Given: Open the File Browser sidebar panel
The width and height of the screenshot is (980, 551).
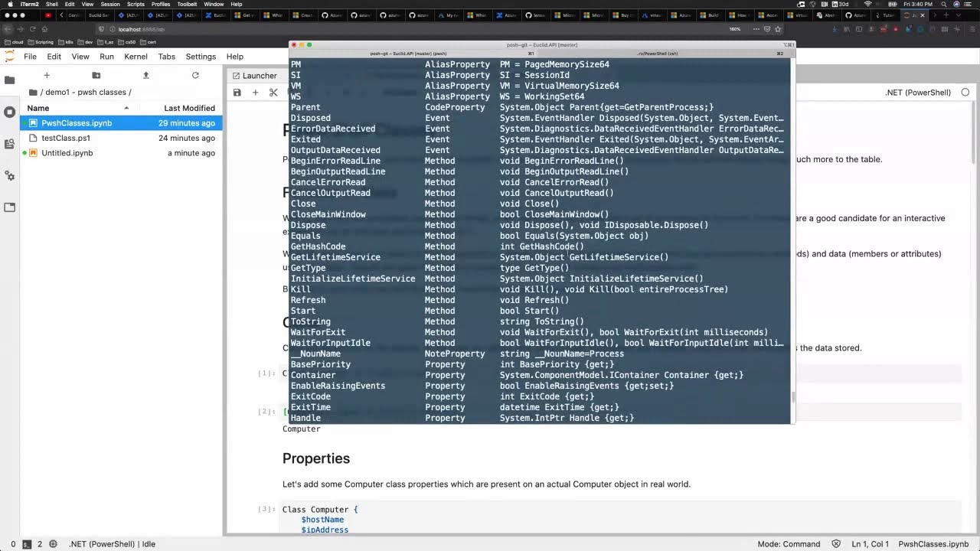Looking at the screenshot, I should [x=9, y=80].
